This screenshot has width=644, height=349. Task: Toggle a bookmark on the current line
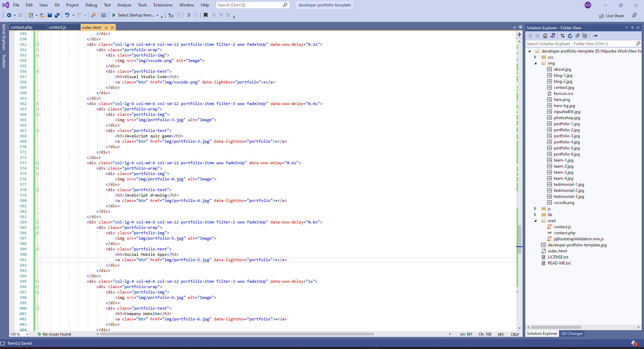point(205,15)
